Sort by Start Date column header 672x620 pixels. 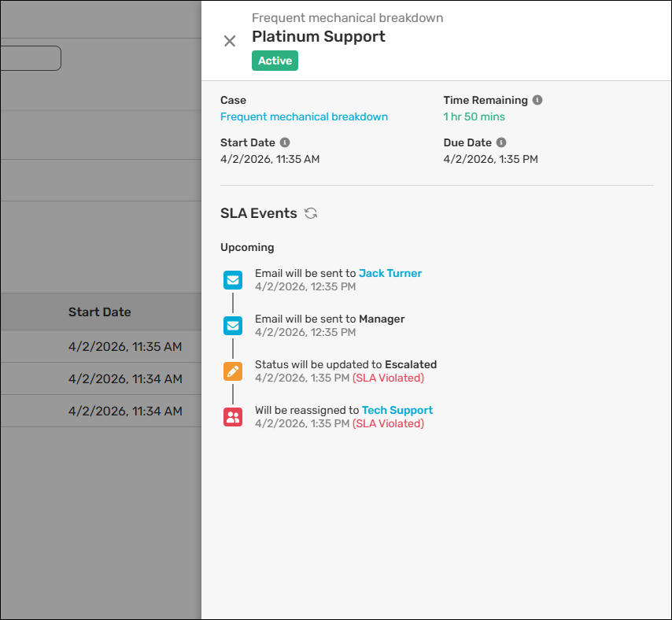click(x=100, y=312)
